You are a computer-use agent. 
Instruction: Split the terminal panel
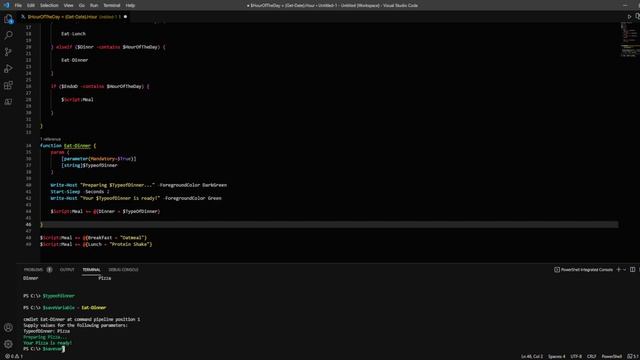(632, 269)
